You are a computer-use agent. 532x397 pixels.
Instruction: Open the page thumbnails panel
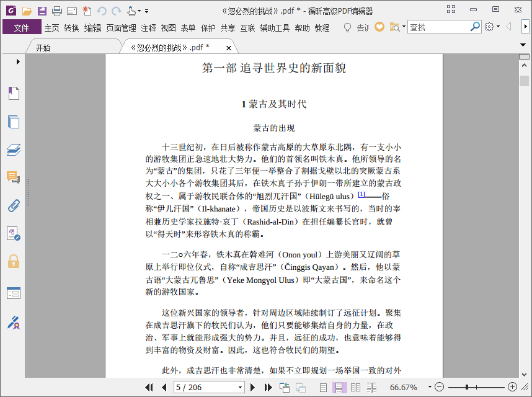[14, 122]
